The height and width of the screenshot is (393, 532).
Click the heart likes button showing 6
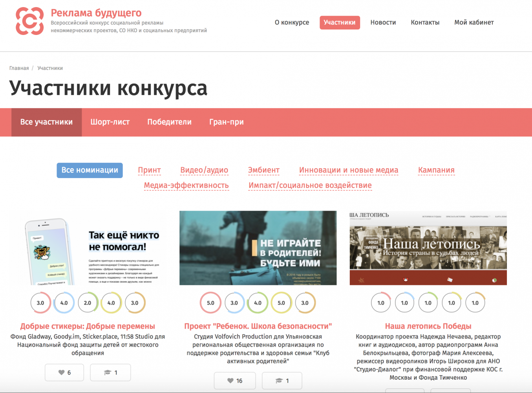point(64,373)
